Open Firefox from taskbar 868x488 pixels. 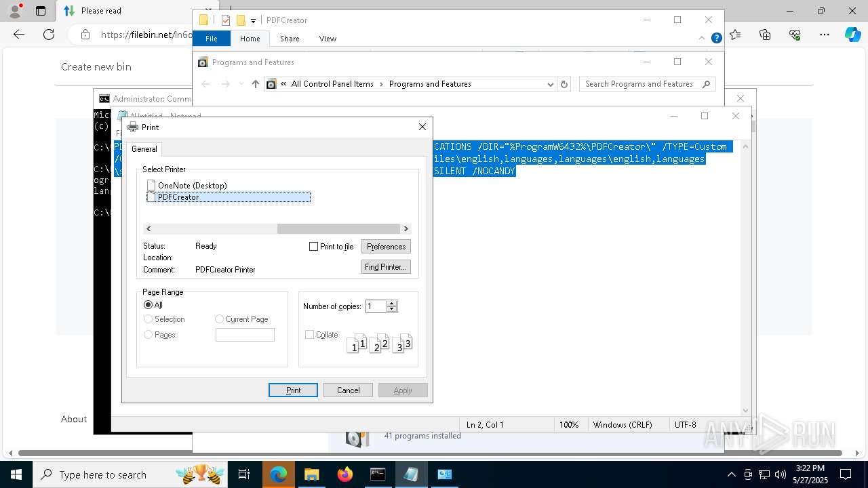click(x=344, y=474)
